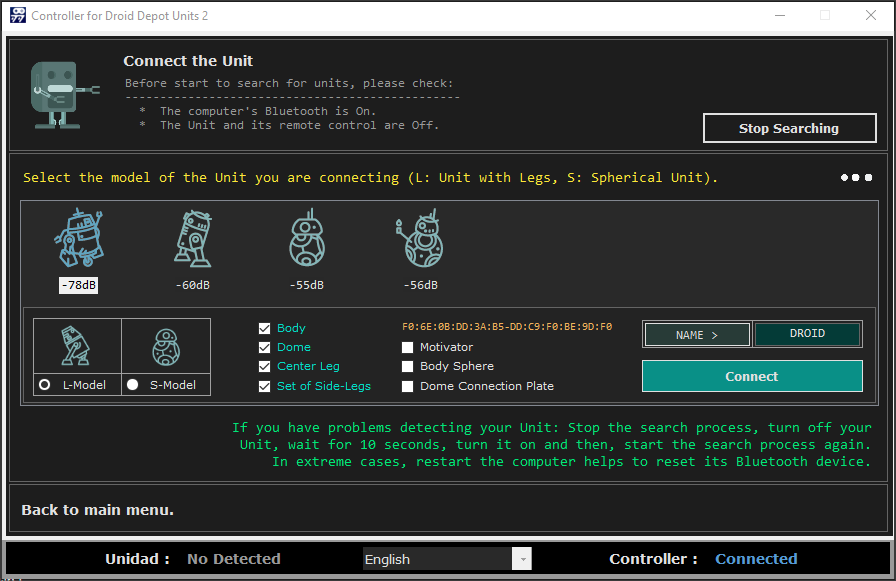Image resolution: width=896 pixels, height=581 pixels.
Task: Select the R2-style droid with -60dB signal
Action: [x=193, y=238]
